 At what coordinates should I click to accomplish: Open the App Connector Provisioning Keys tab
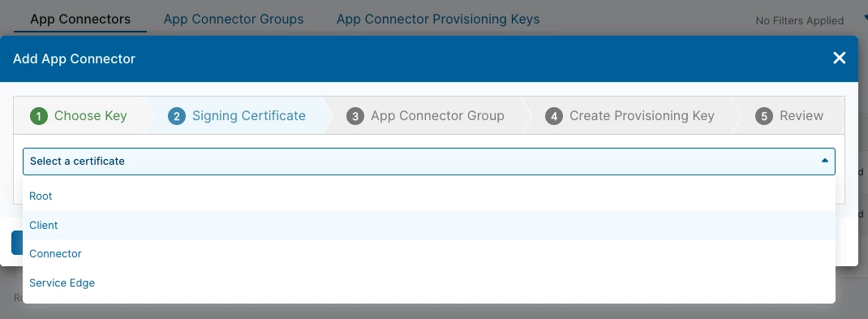pyautogui.click(x=438, y=19)
